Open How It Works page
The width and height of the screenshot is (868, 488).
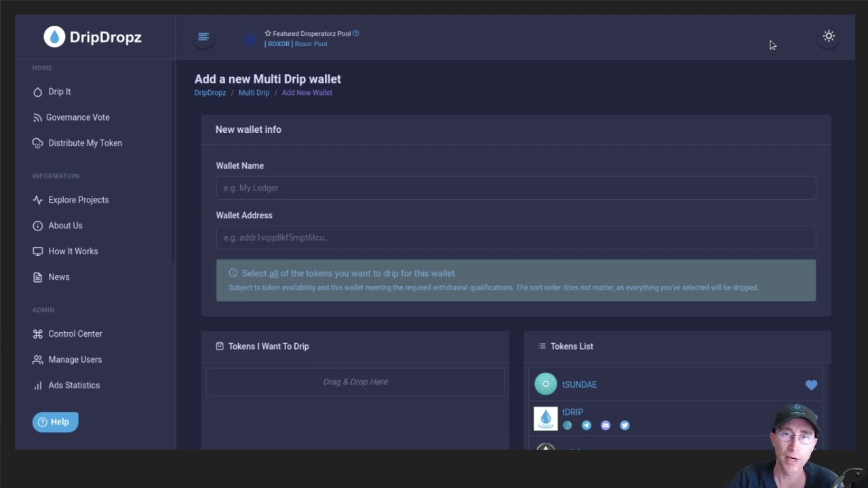tap(73, 251)
